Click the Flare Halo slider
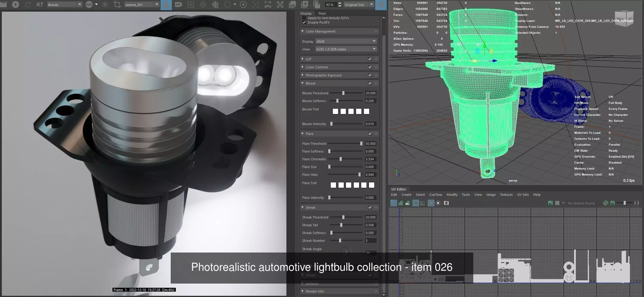 [x=345, y=175]
